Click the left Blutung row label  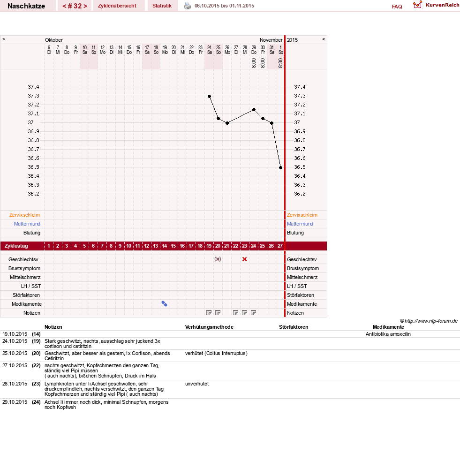point(32,233)
